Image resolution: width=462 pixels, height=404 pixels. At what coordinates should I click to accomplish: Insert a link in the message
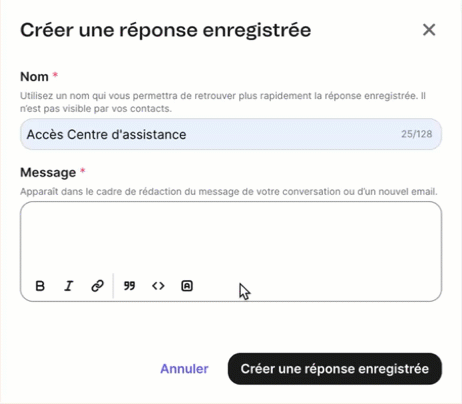coord(97,286)
